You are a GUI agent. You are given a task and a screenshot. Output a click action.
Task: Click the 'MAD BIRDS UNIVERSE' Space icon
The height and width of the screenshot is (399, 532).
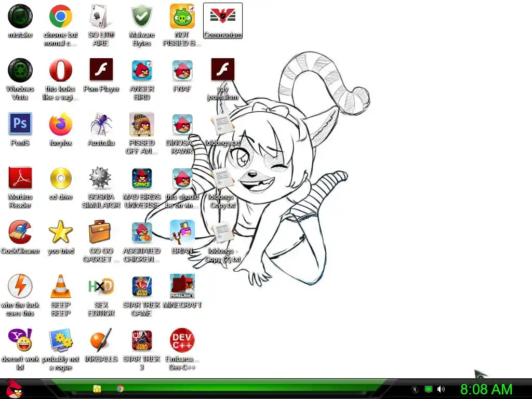point(141,178)
